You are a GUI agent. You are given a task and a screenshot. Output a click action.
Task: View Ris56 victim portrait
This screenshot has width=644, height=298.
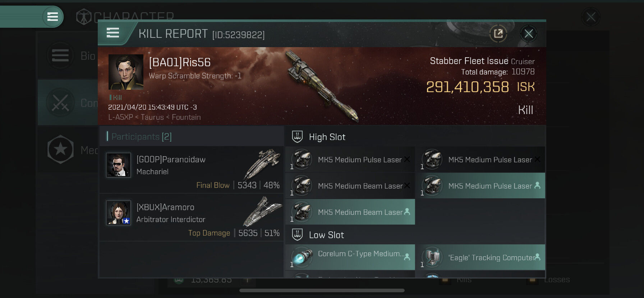tap(126, 72)
